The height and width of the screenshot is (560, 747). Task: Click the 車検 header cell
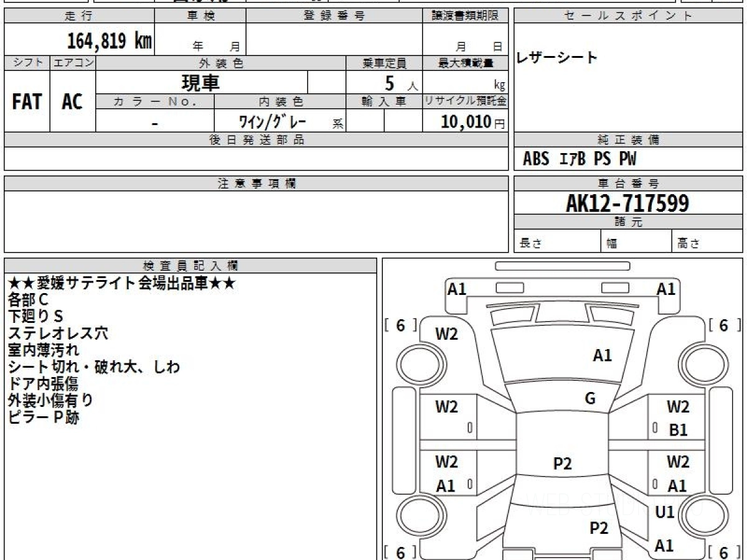[200, 16]
